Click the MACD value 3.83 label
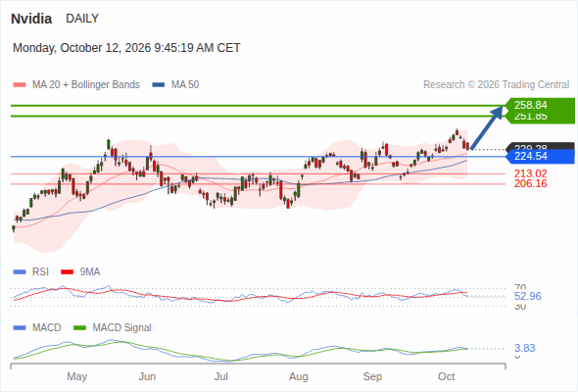Viewport: 578px width, 392px height. click(x=524, y=348)
